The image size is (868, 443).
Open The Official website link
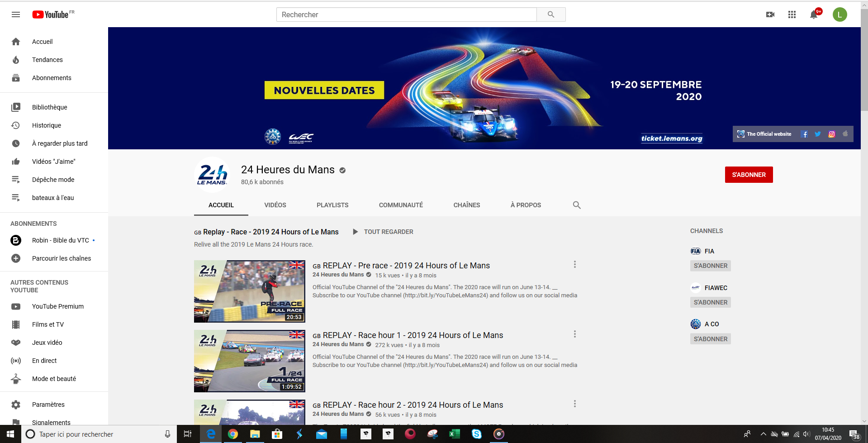coord(764,134)
